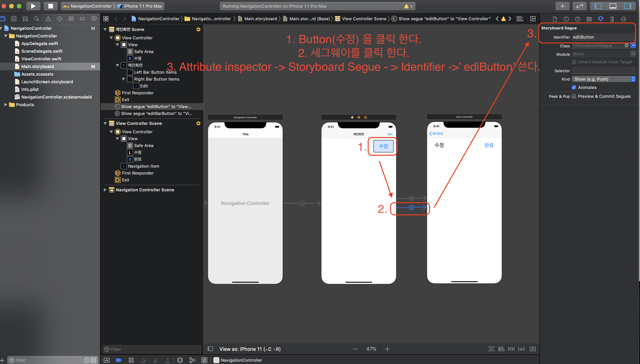Click the Stop button in toolbar
This screenshot has height=364, width=640.
click(50, 6)
